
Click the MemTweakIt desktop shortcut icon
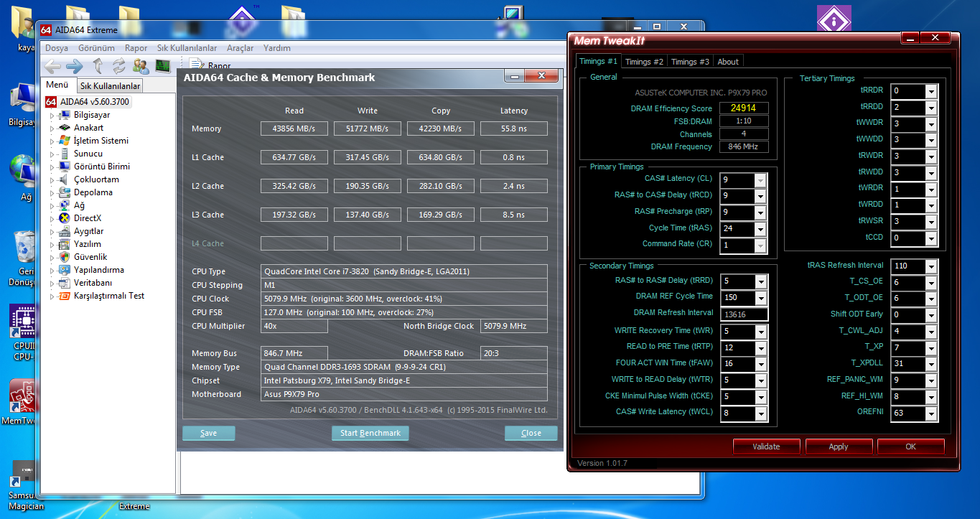pos(22,396)
